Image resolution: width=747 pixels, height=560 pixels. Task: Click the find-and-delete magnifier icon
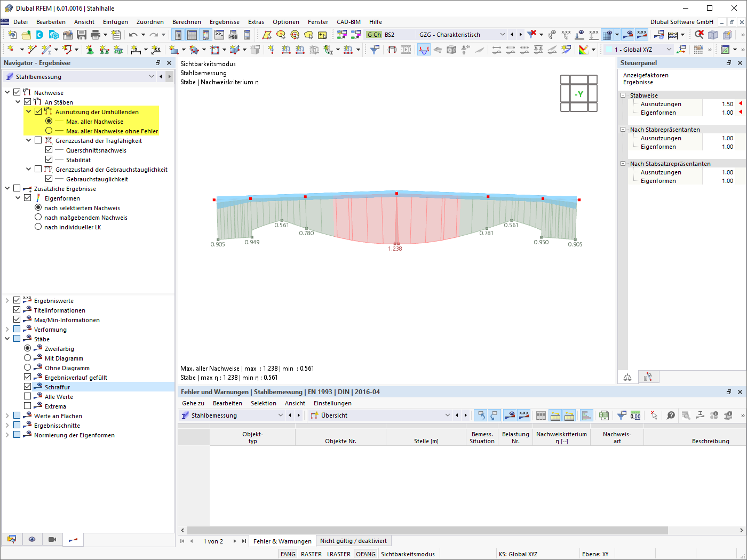click(699, 35)
